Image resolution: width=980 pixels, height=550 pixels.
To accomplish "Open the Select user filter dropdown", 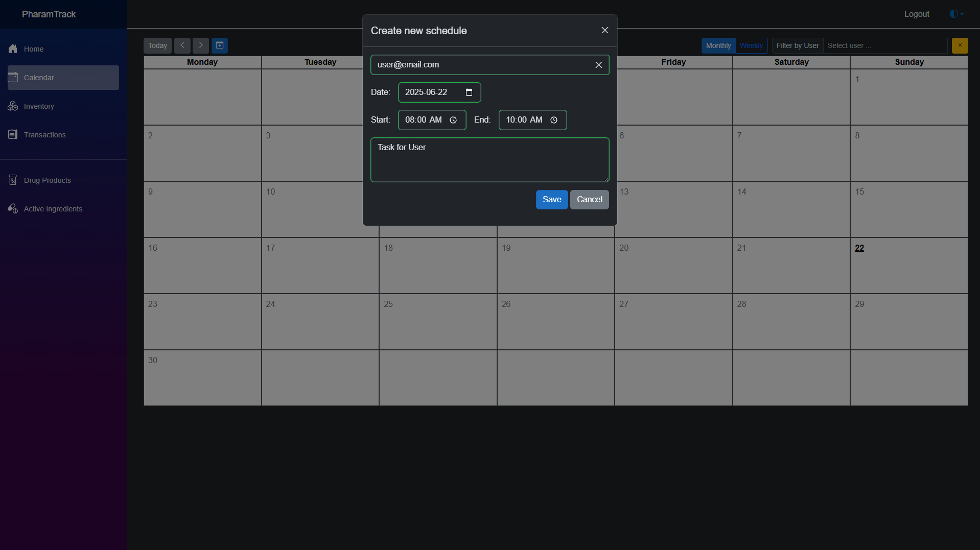I will click(884, 45).
